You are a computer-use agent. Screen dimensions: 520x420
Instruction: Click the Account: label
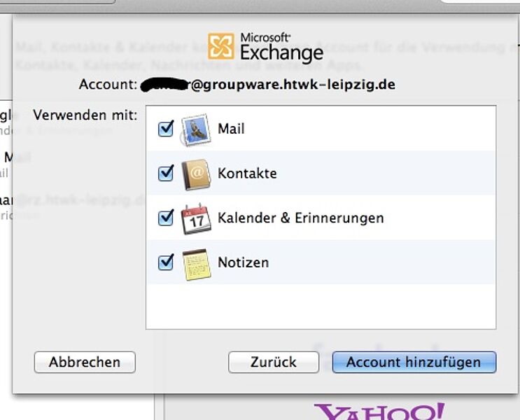point(108,84)
